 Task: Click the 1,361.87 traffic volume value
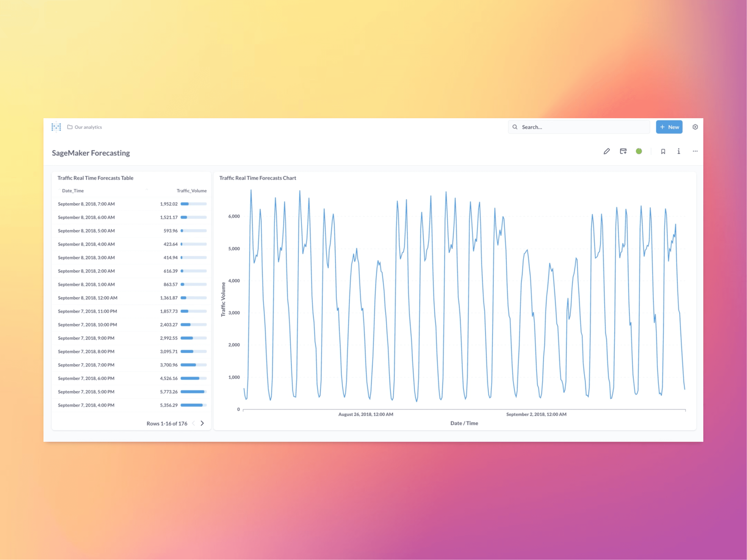coord(168,298)
